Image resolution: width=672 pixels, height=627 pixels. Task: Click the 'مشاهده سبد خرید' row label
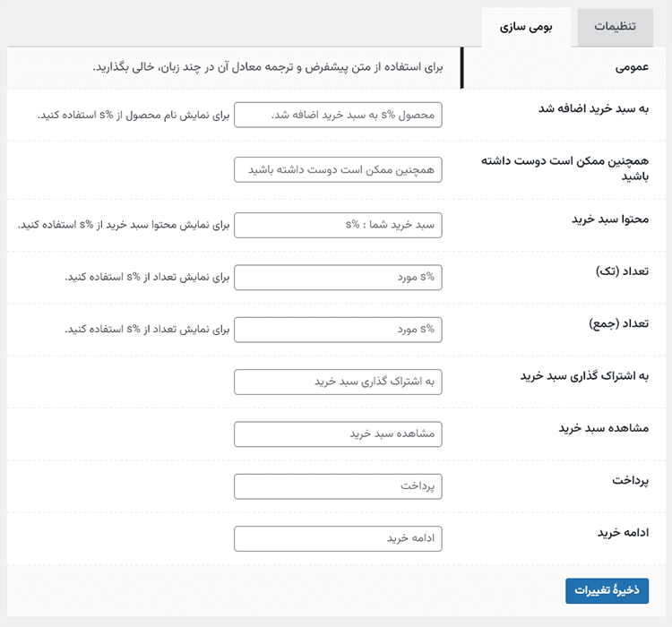603,428
